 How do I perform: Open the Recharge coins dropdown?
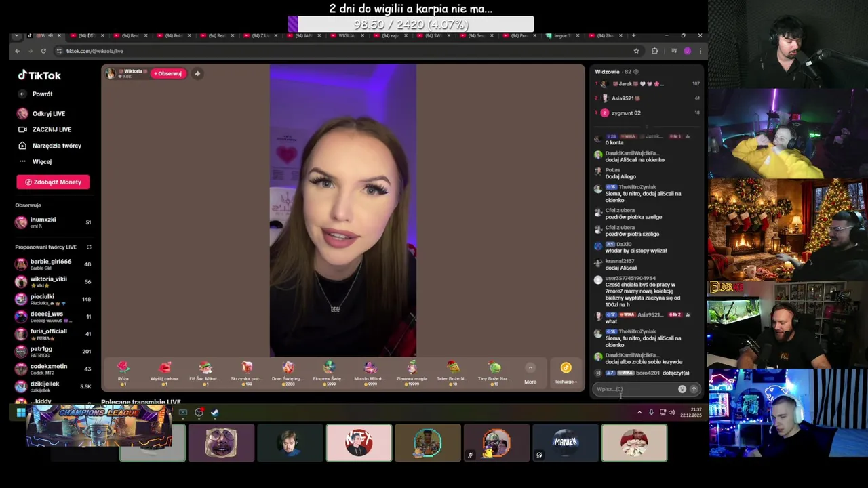pos(566,373)
